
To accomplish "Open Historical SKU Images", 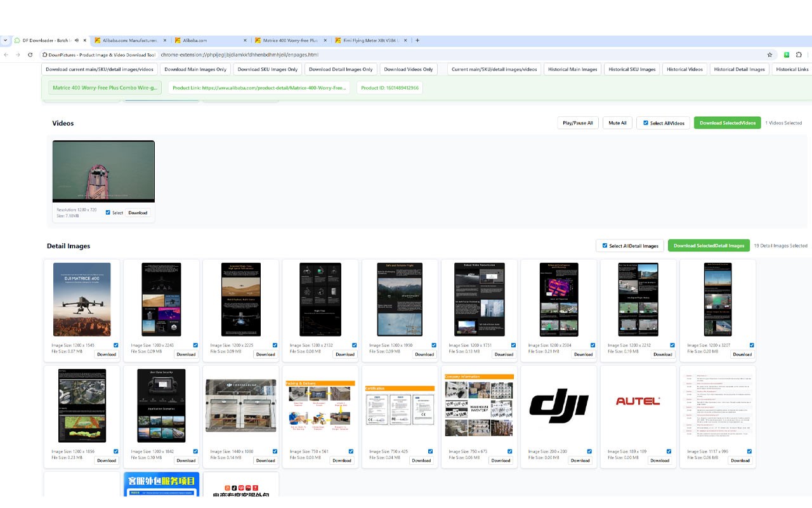I will (632, 69).
